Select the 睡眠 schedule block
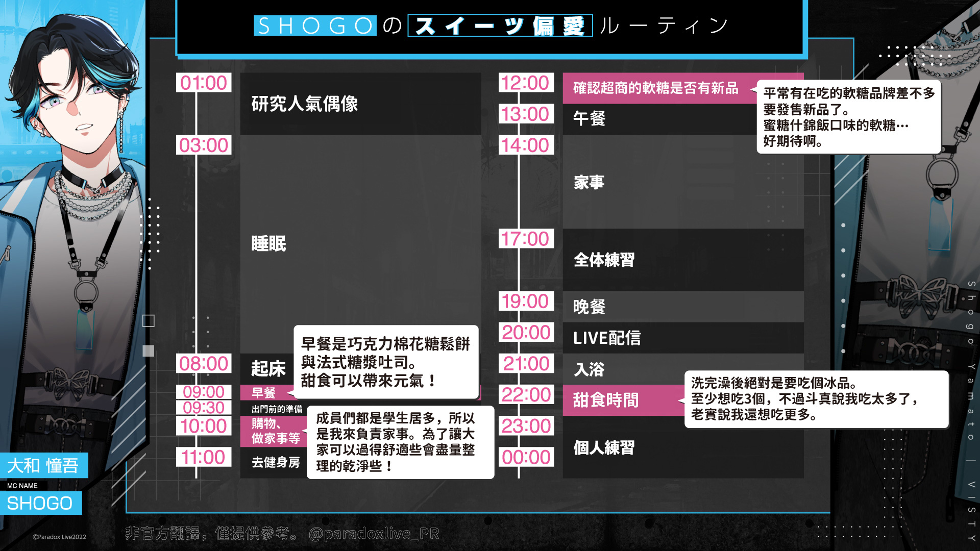The image size is (980, 551). point(360,244)
